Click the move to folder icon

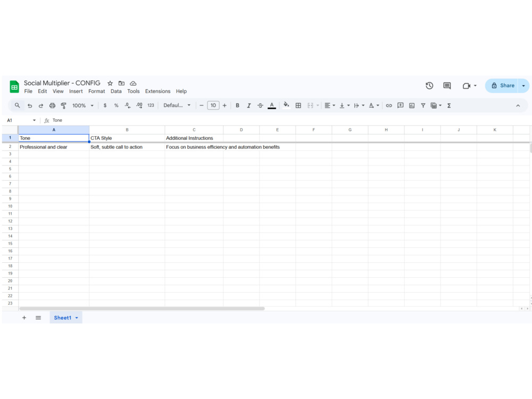(121, 83)
